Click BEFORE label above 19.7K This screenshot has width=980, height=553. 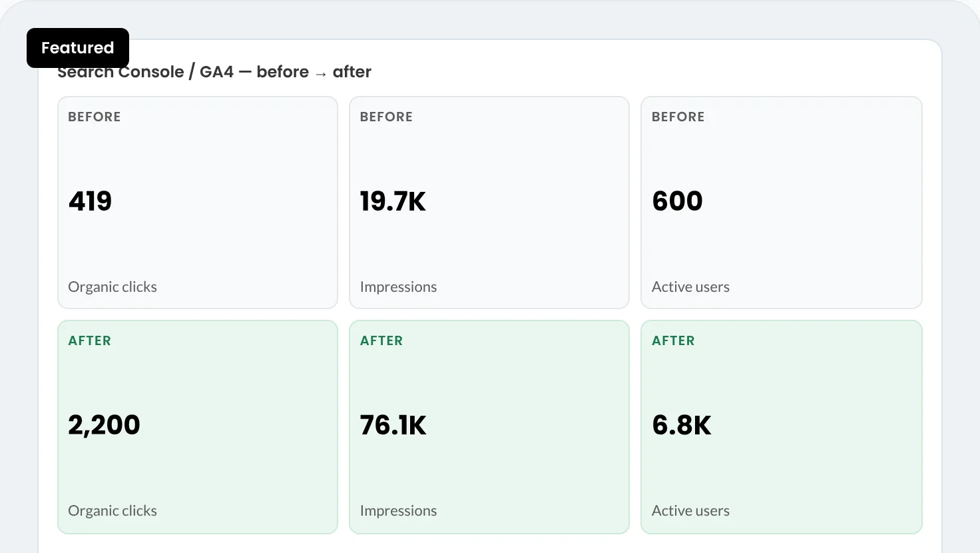[x=386, y=117]
